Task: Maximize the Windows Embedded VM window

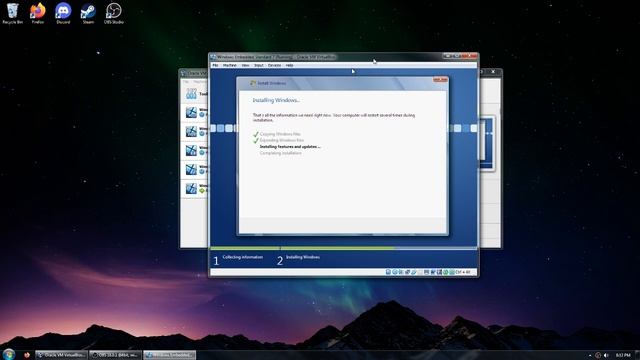Action: pos(456,56)
